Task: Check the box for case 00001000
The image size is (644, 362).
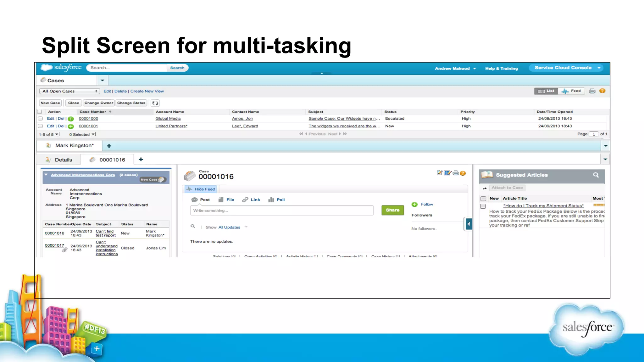Action: coord(40,118)
